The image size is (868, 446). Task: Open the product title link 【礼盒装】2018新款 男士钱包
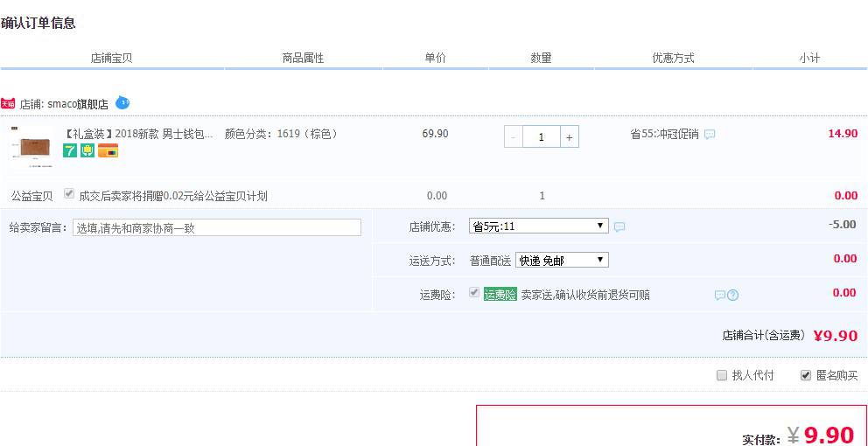tap(138, 134)
